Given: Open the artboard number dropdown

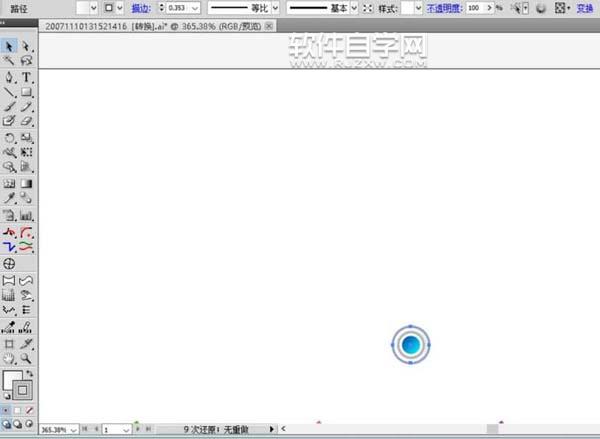Looking at the screenshot, I should pos(126,430).
